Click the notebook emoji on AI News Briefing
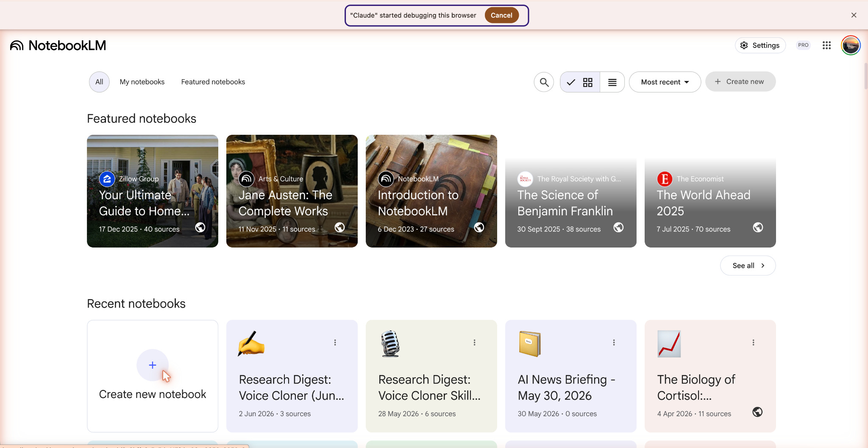The width and height of the screenshot is (868, 448). [x=530, y=344]
